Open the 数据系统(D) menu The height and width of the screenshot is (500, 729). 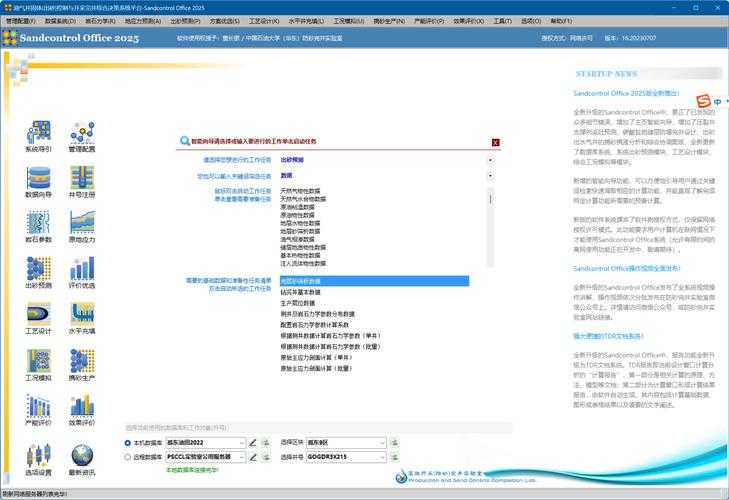point(60,21)
